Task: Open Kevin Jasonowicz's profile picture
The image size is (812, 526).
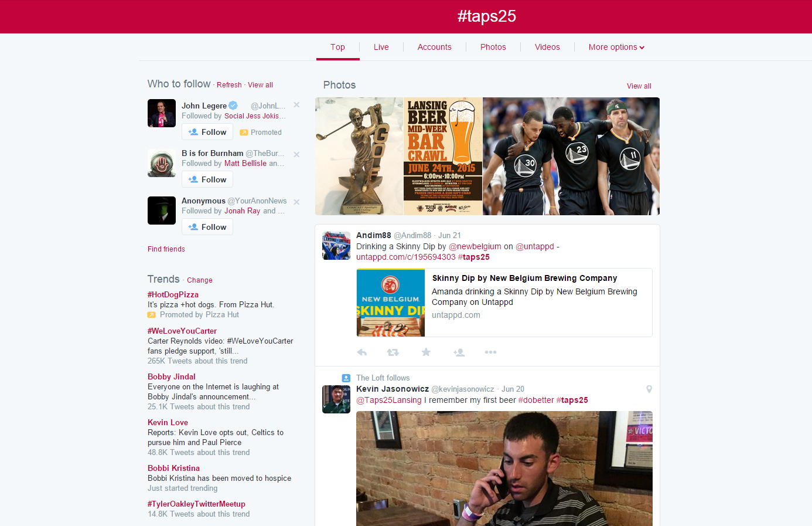Action: [336, 399]
